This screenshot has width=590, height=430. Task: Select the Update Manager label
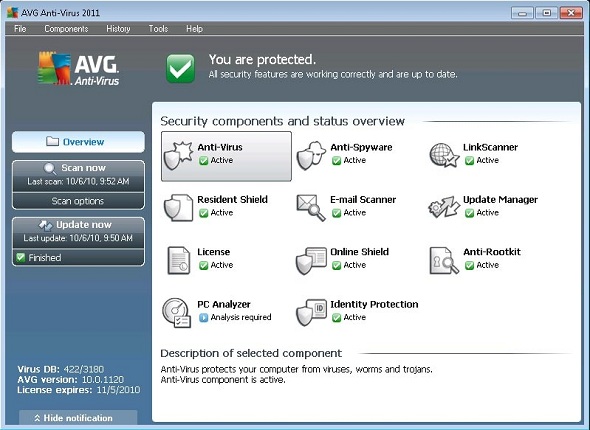500,199
